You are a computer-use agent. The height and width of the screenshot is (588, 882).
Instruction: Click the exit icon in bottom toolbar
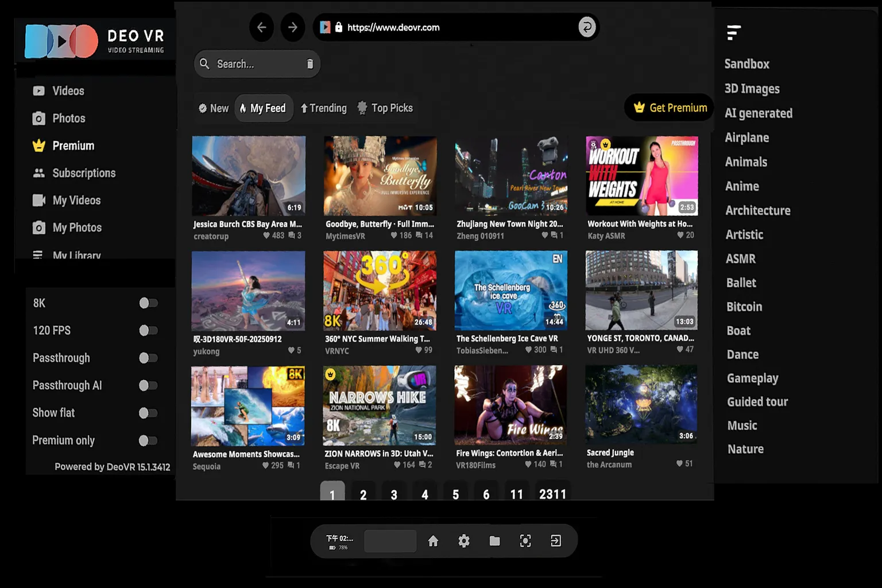[556, 541]
